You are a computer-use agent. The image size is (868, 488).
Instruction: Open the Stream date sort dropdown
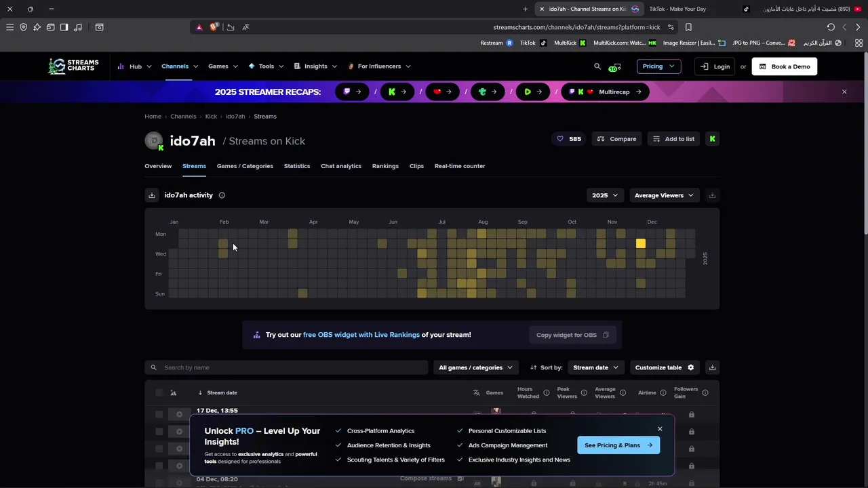[595, 367]
